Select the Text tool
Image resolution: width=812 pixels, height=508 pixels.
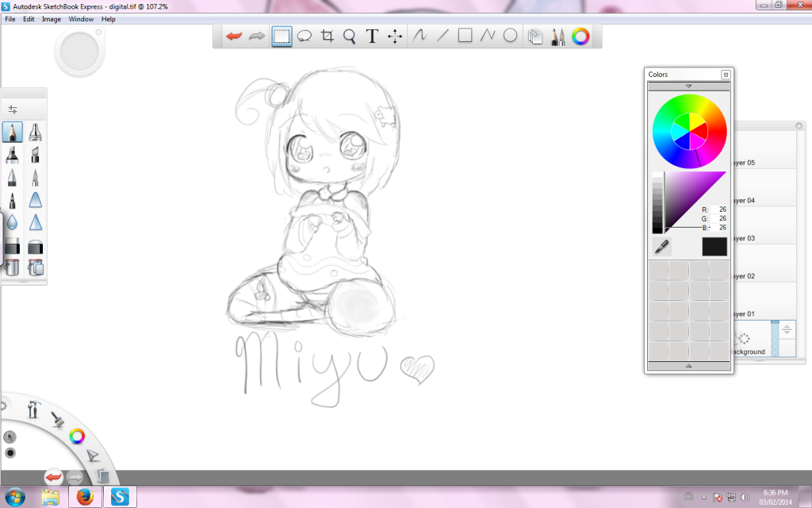(372, 36)
